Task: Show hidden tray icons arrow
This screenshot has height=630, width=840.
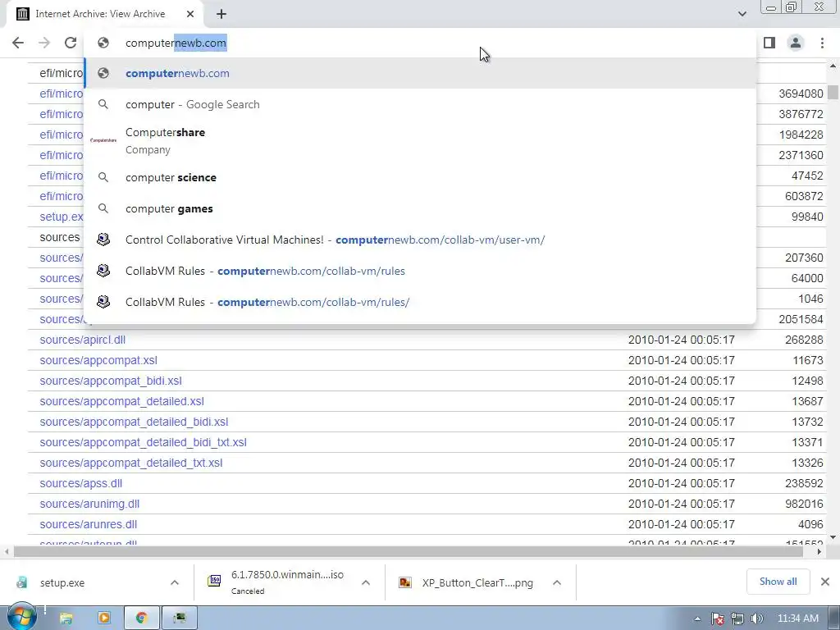Action: [697, 619]
